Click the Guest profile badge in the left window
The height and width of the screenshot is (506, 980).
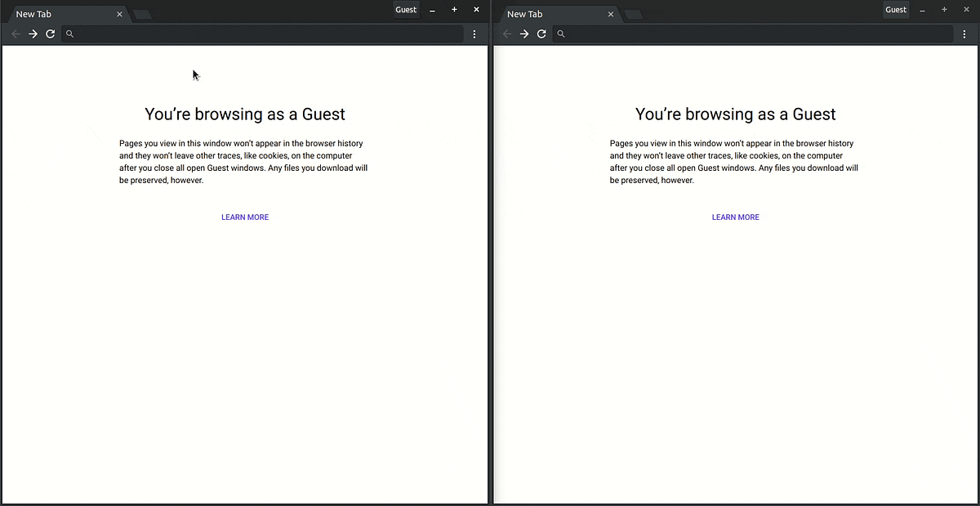[405, 10]
